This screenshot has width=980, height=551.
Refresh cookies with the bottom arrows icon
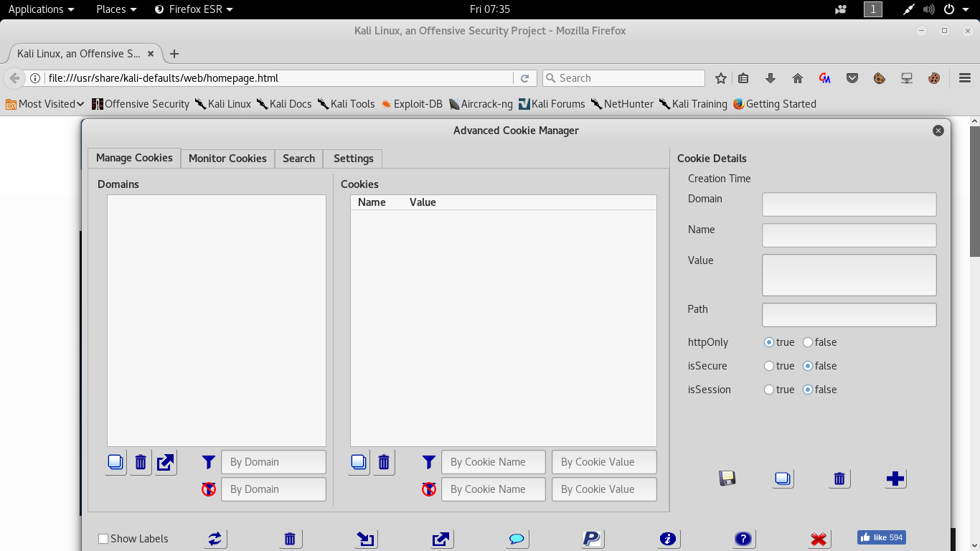tap(215, 539)
